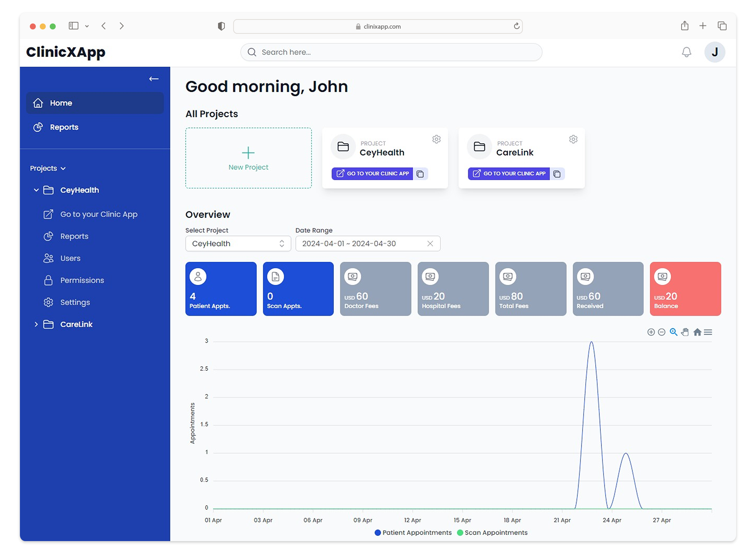This screenshot has width=756, height=557.
Task: Expand the CareLink project in the sidebar
Action: [x=36, y=324]
